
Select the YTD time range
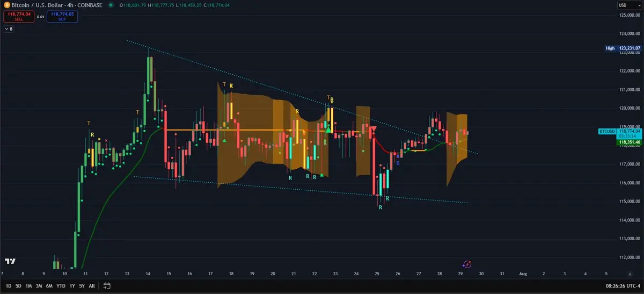pyautogui.click(x=61, y=285)
